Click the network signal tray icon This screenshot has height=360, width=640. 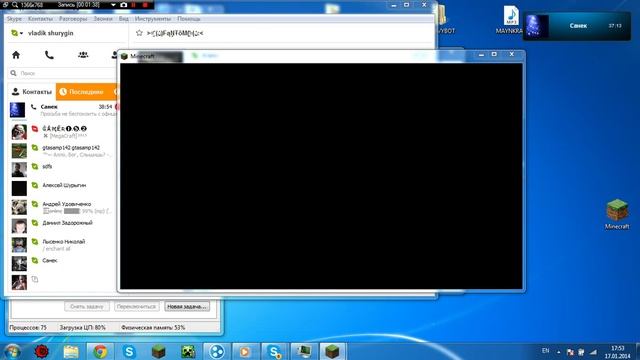[x=593, y=352]
